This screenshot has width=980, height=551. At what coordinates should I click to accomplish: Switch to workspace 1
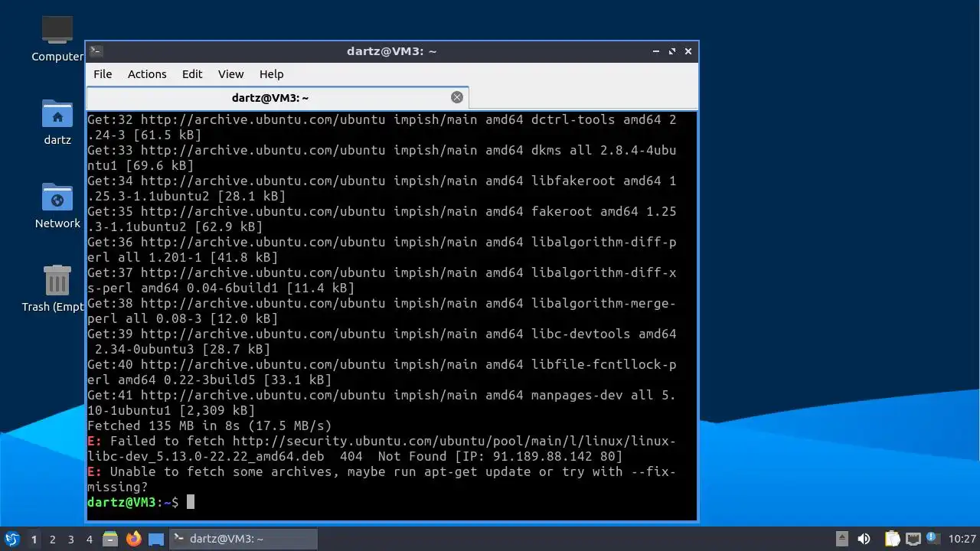pyautogui.click(x=34, y=540)
